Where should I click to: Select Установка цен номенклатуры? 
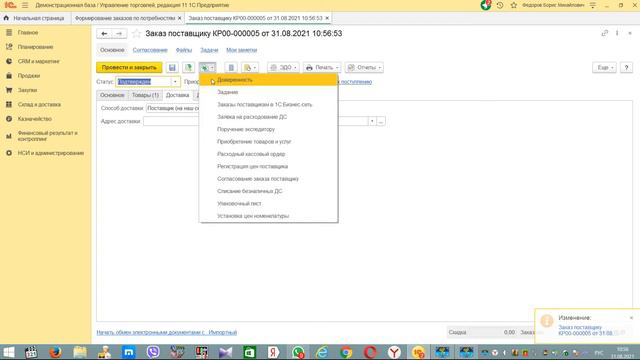[269, 216]
